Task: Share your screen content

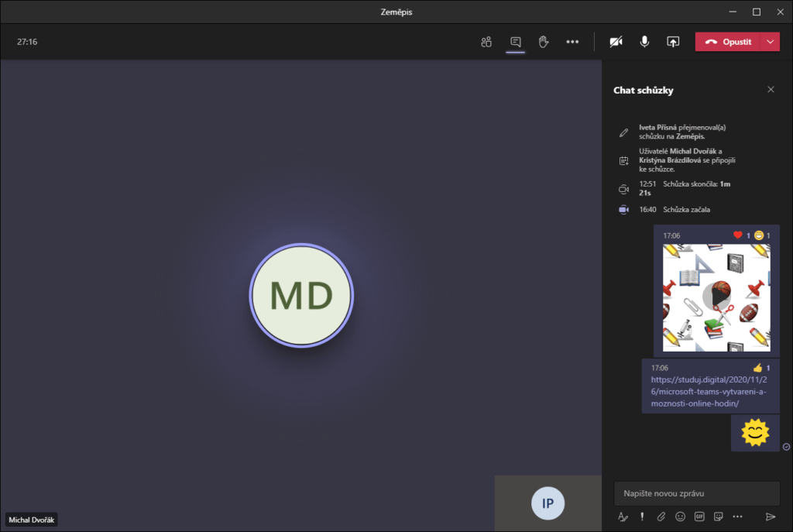Action: 673,42
